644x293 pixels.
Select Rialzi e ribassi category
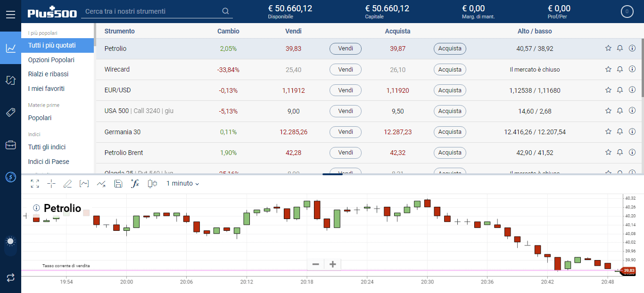tap(48, 74)
